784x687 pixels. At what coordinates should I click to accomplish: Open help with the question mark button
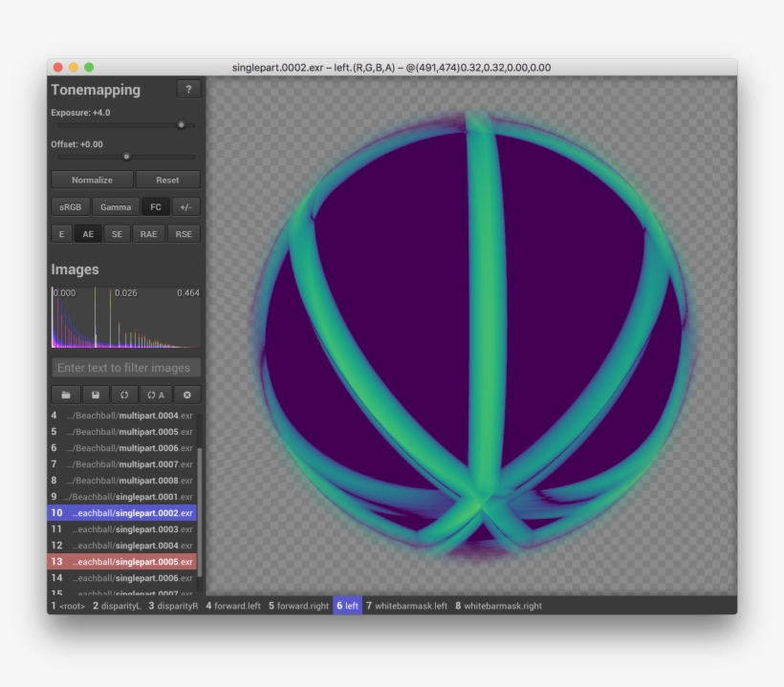[188, 90]
